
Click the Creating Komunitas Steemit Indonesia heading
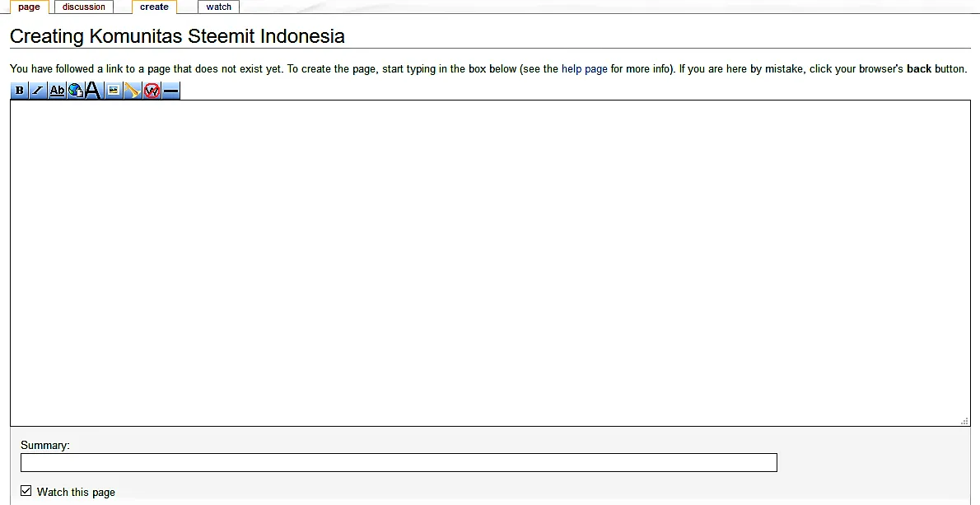[x=178, y=35]
